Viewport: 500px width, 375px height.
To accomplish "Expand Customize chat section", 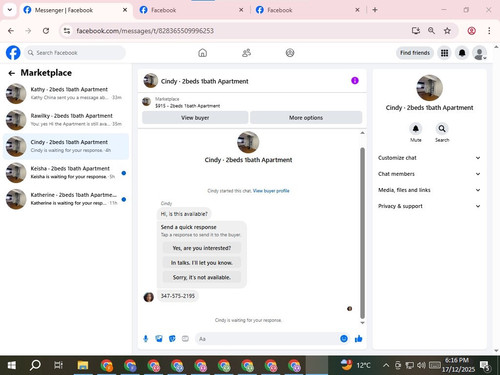I will coord(429,158).
